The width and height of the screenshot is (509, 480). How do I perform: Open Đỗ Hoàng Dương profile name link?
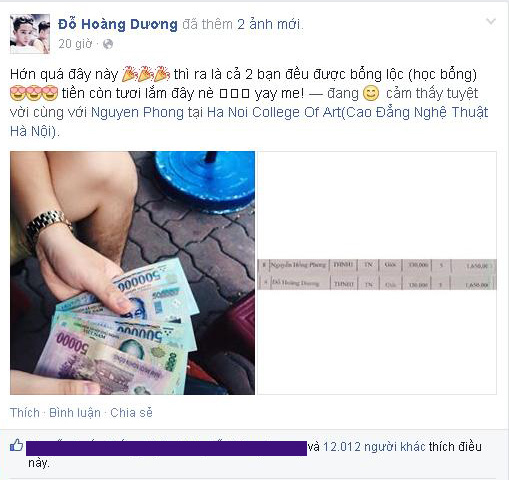pyautogui.click(x=118, y=25)
